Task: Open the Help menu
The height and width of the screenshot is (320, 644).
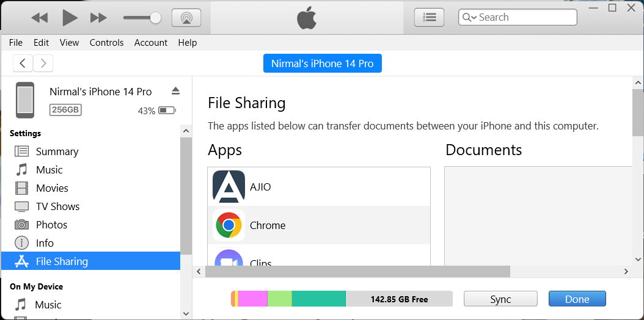Action: pyautogui.click(x=188, y=43)
